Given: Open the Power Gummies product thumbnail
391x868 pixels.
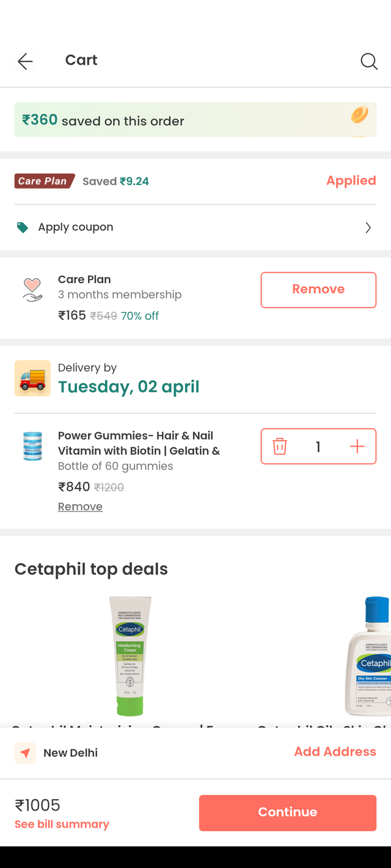Looking at the screenshot, I should point(32,446).
